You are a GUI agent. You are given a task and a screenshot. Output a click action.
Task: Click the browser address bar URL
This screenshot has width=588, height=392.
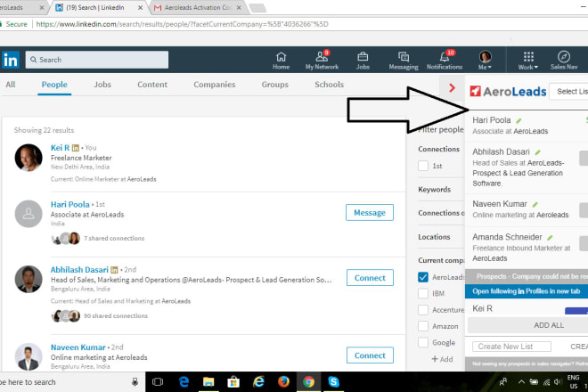tap(183, 24)
